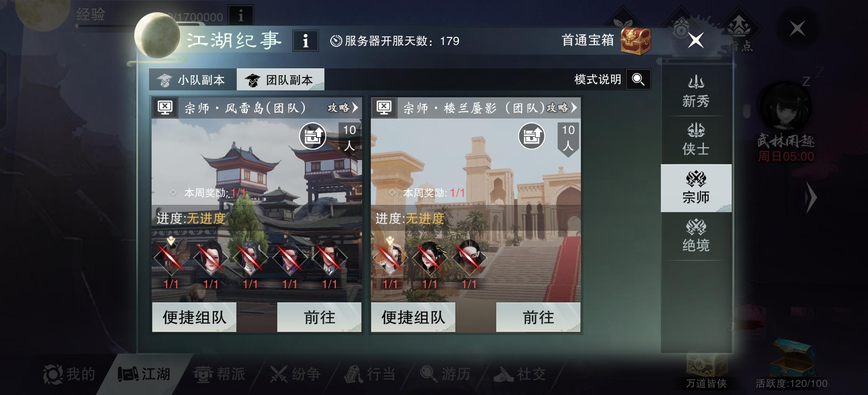Click 前往 button for 楼兰蜃影
Viewport: 868px width, 395px height.
click(x=538, y=317)
